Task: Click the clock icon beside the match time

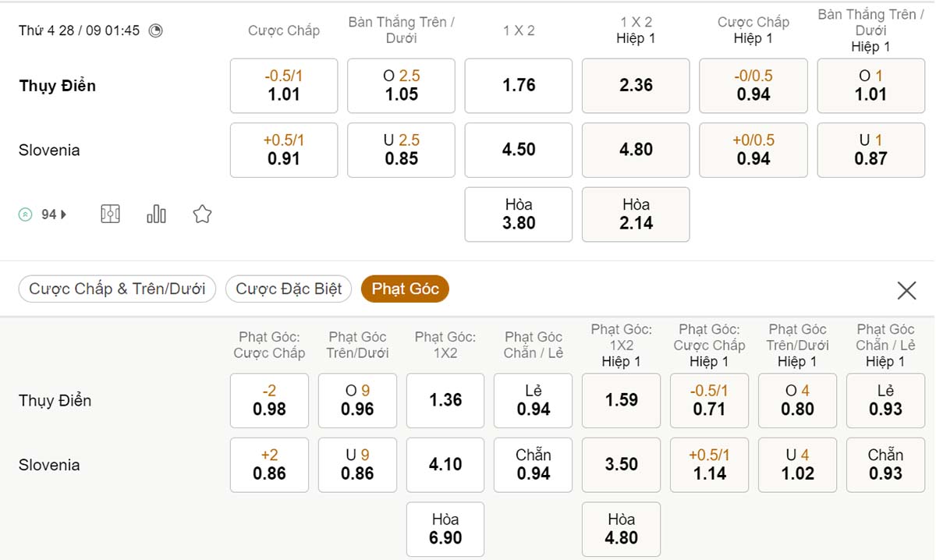Action: [156, 30]
